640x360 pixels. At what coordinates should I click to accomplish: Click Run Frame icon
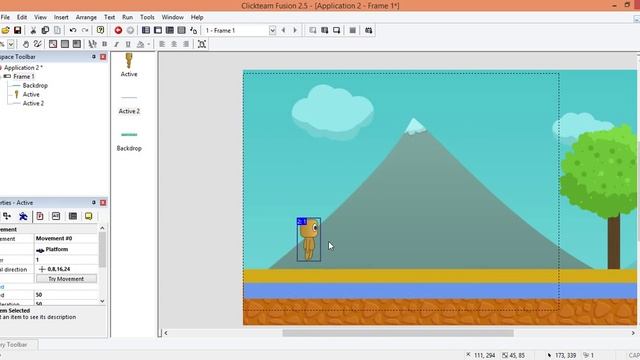336,30
